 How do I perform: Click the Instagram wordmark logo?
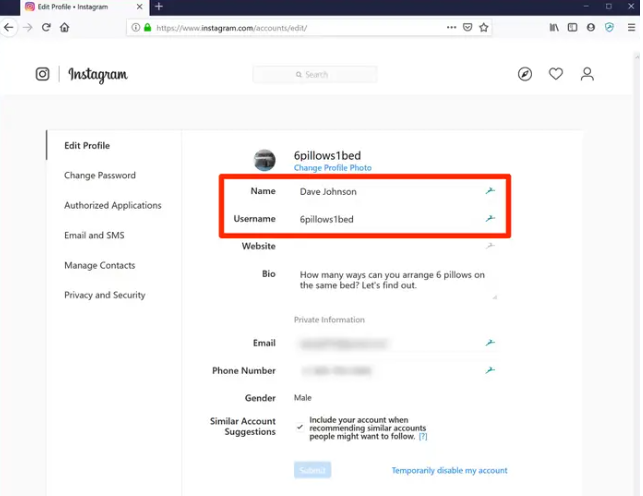tap(98, 75)
